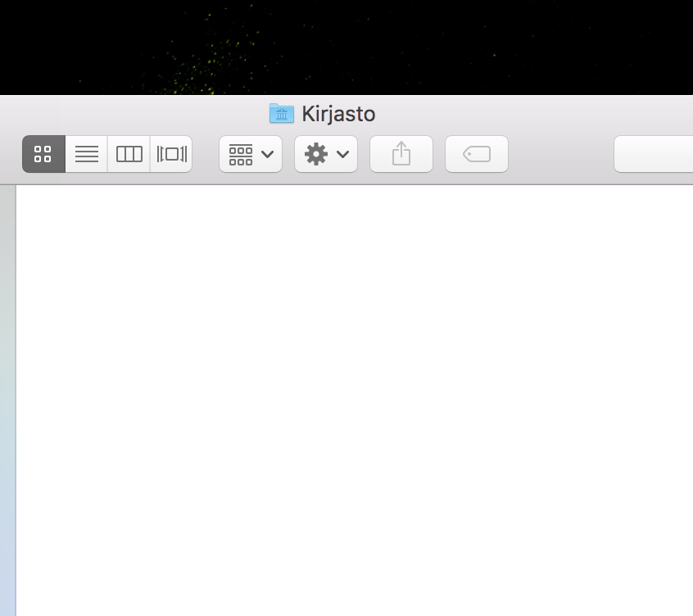Switch to Cover Flow view
The width and height of the screenshot is (693, 616).
(171, 154)
